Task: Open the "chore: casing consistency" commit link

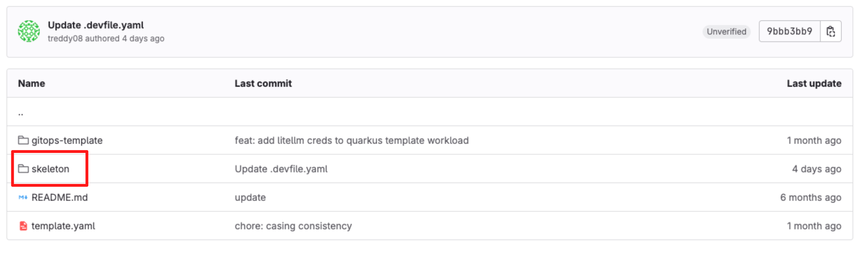Action: click(x=293, y=226)
